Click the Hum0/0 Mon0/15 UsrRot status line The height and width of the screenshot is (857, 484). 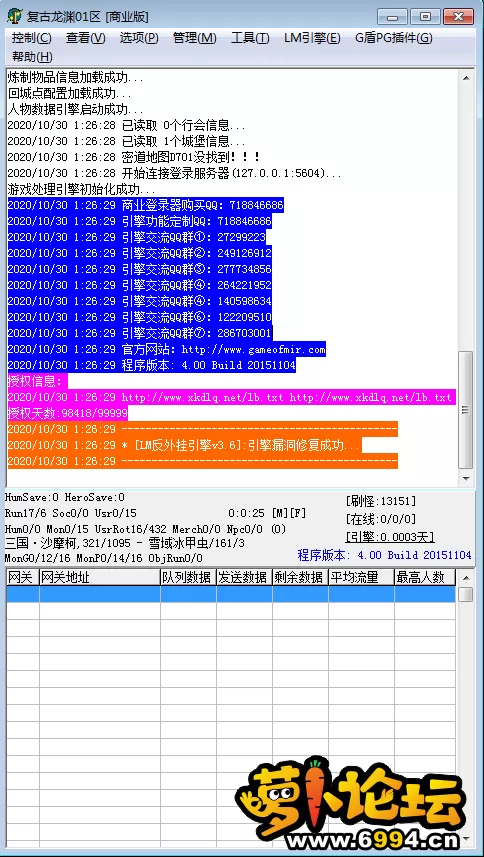[x=145, y=529]
